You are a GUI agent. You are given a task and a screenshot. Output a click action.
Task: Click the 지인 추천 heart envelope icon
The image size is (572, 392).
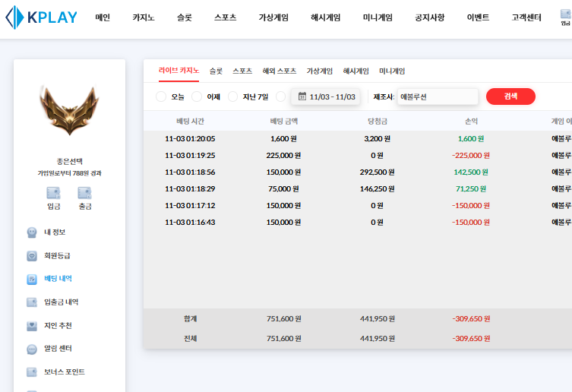(32, 326)
